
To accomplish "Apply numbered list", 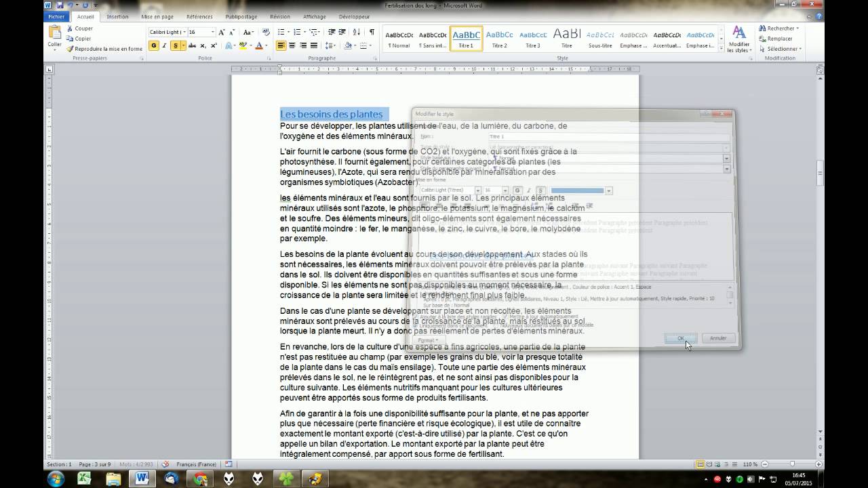I will click(x=297, y=32).
